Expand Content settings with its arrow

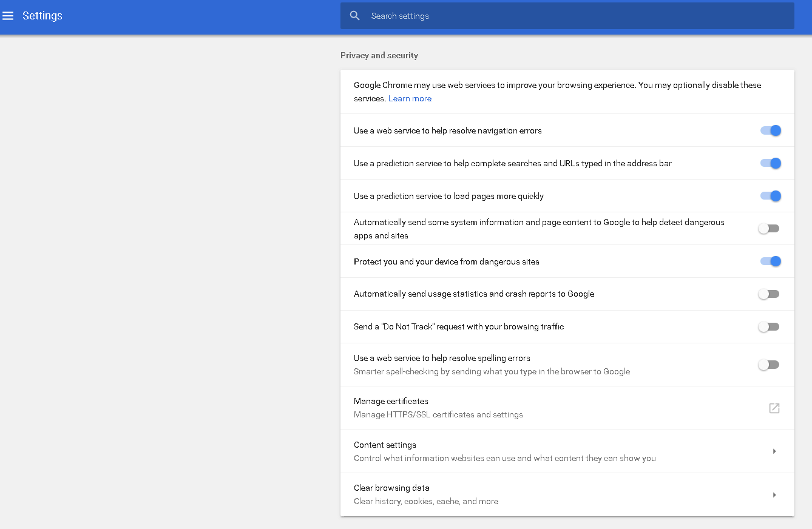[774, 451]
